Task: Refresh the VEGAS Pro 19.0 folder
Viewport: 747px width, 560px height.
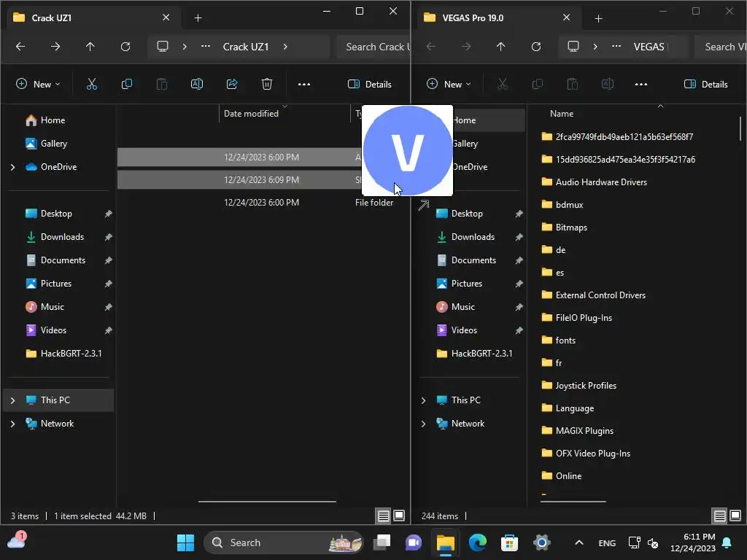Action: click(x=536, y=47)
